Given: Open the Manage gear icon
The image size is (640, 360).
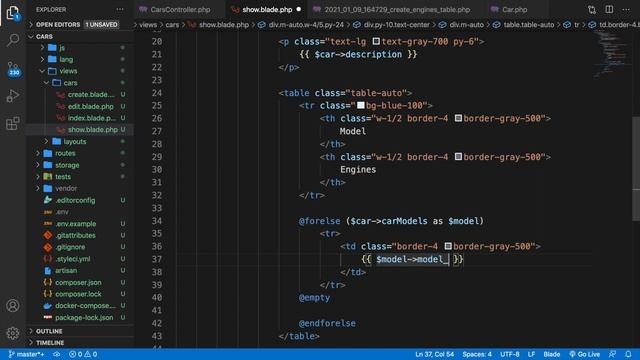Looking at the screenshot, I should [x=13, y=333].
